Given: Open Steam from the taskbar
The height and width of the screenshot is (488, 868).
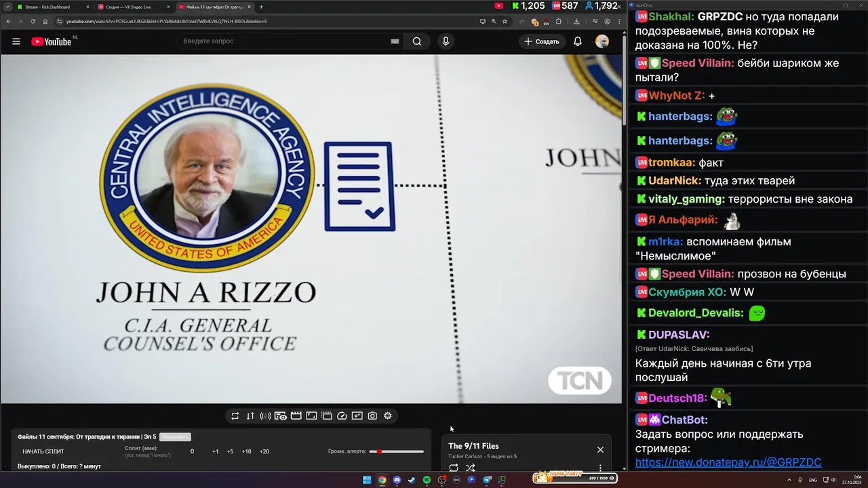Looking at the screenshot, I should coord(412,480).
